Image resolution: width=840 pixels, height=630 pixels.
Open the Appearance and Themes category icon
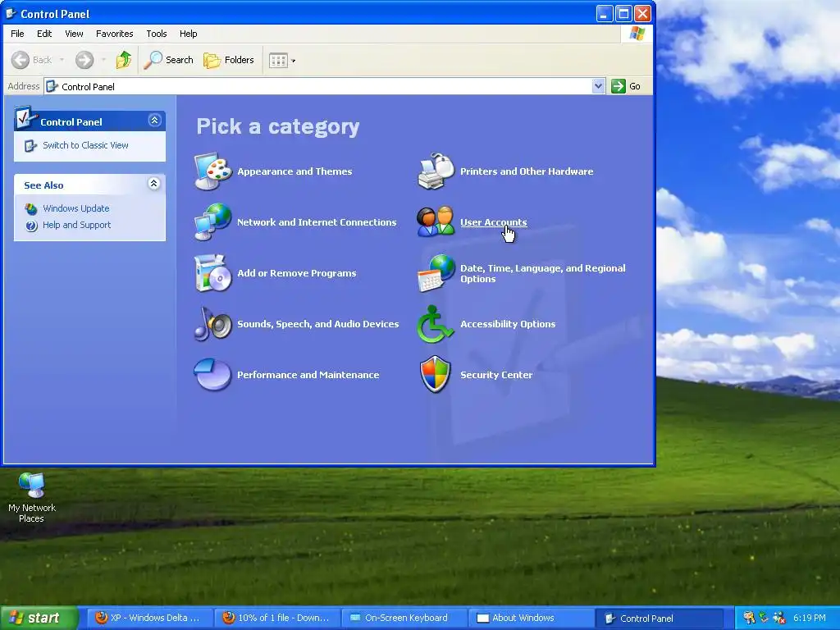point(212,171)
